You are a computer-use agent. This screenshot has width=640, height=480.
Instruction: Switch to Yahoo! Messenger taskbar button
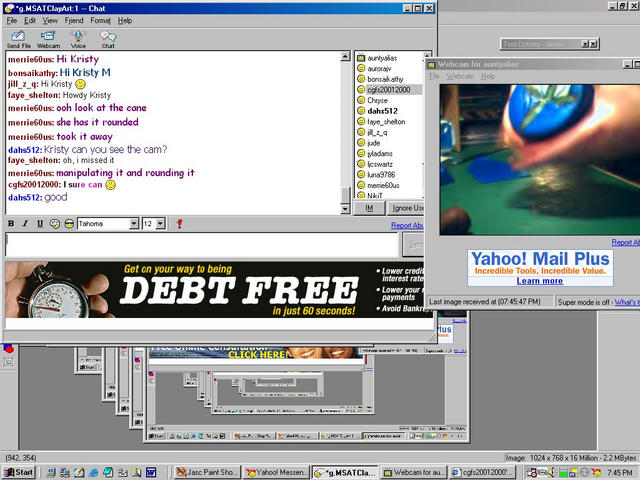click(x=277, y=472)
